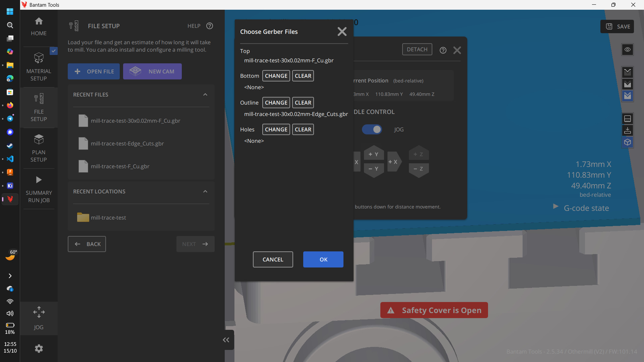Open the Home page in sidebar
The image size is (644, 362).
tap(39, 27)
